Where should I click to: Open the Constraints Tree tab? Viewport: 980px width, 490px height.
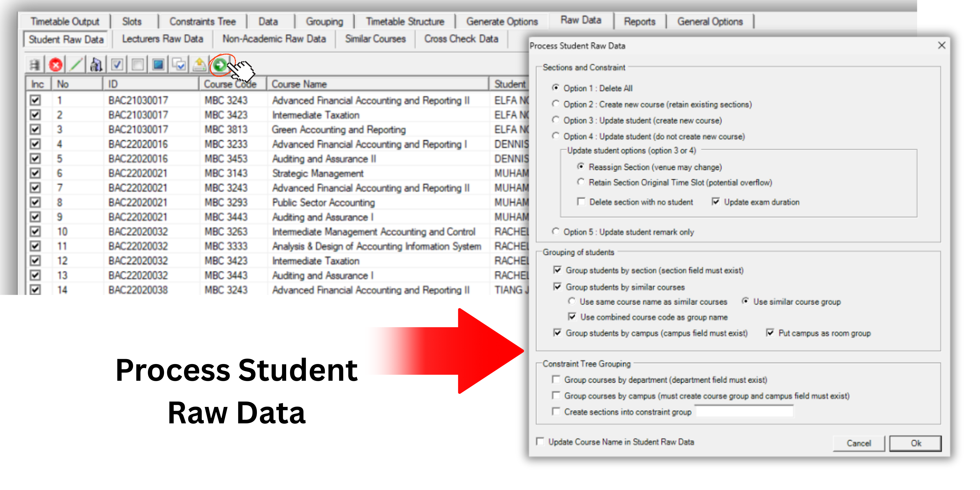tap(203, 21)
